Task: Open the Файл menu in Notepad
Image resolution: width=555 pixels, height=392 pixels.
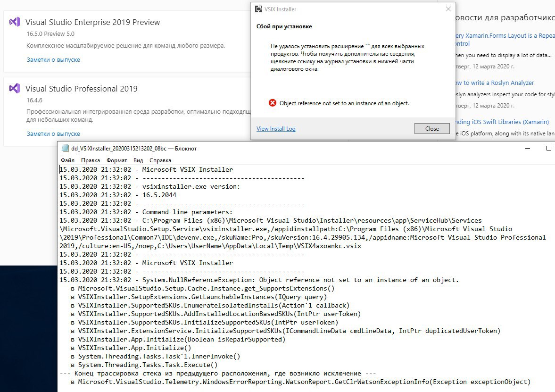Action: (x=67, y=160)
